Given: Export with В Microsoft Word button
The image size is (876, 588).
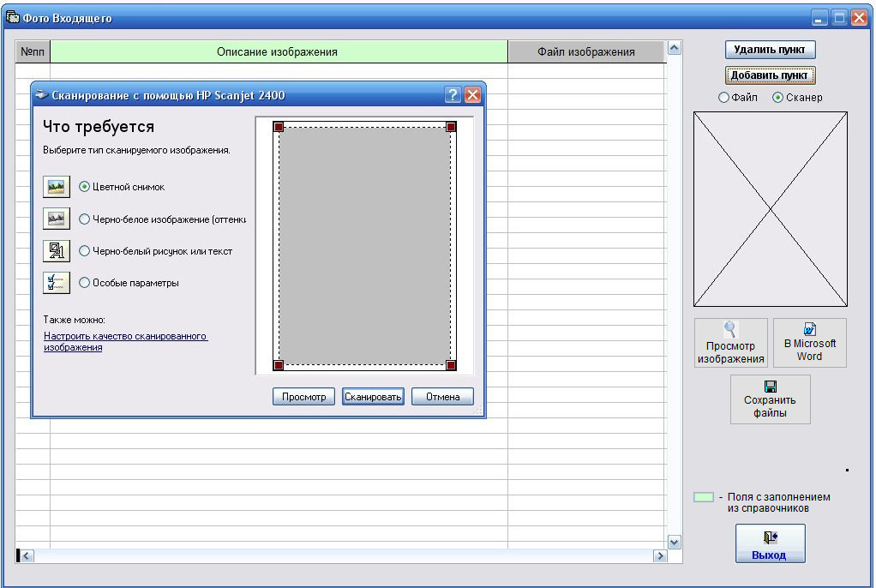Looking at the screenshot, I should 809,343.
